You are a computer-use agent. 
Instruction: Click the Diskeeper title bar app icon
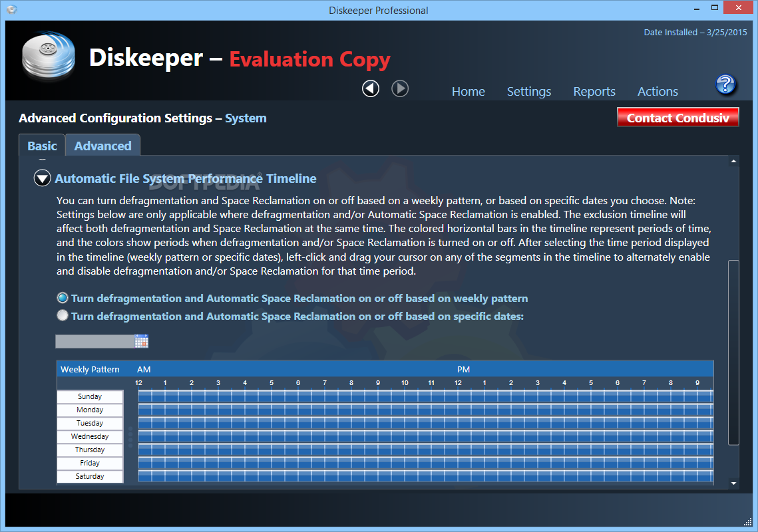(12, 10)
